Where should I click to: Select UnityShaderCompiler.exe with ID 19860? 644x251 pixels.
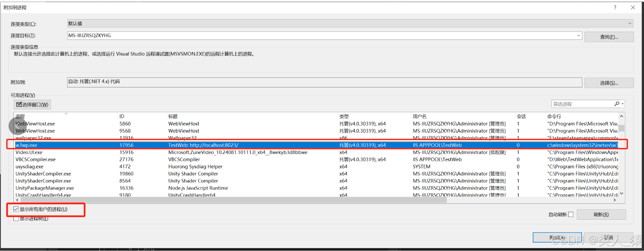(x=316, y=174)
